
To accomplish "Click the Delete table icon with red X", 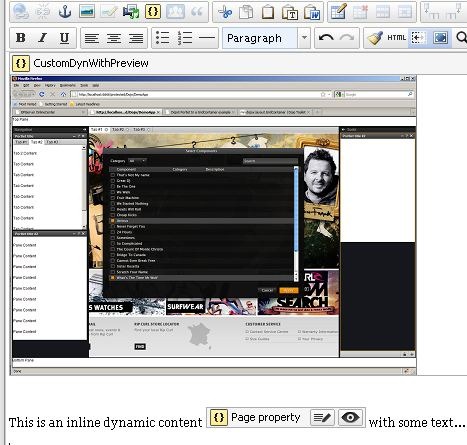I will coord(360,12).
